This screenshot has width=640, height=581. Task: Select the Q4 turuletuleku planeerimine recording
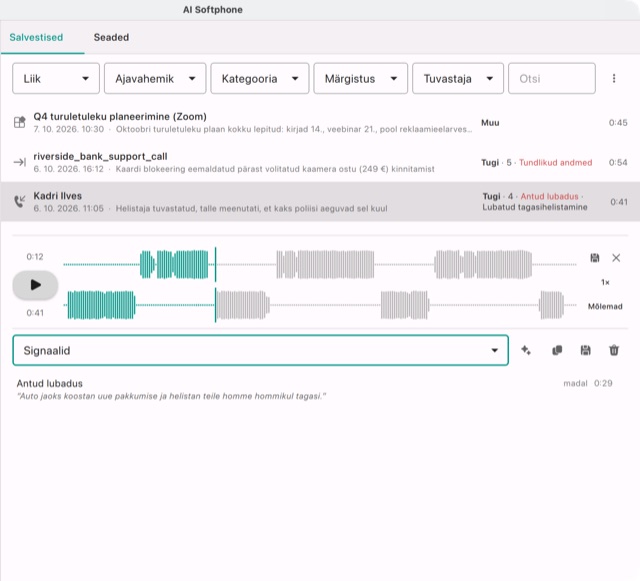[x=320, y=122]
